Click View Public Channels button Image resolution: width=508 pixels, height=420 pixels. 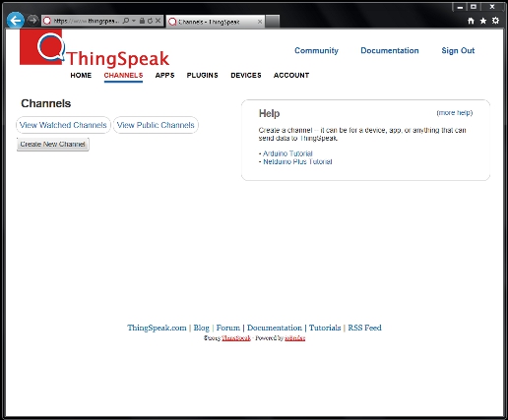click(x=156, y=125)
